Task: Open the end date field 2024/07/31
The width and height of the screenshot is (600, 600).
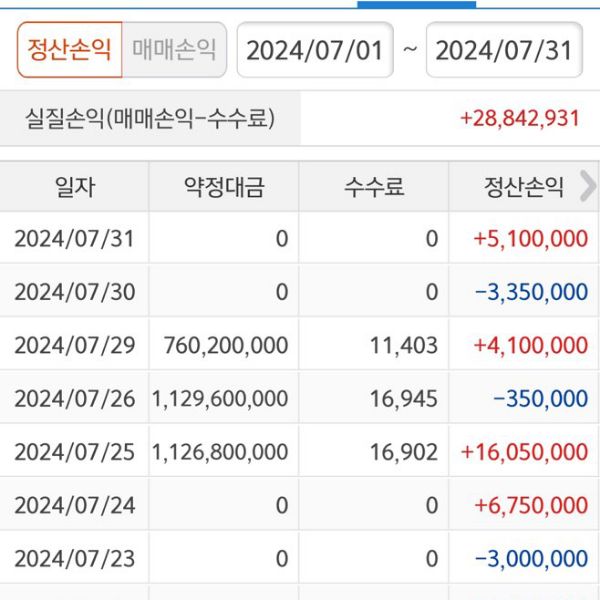Action: point(504,50)
